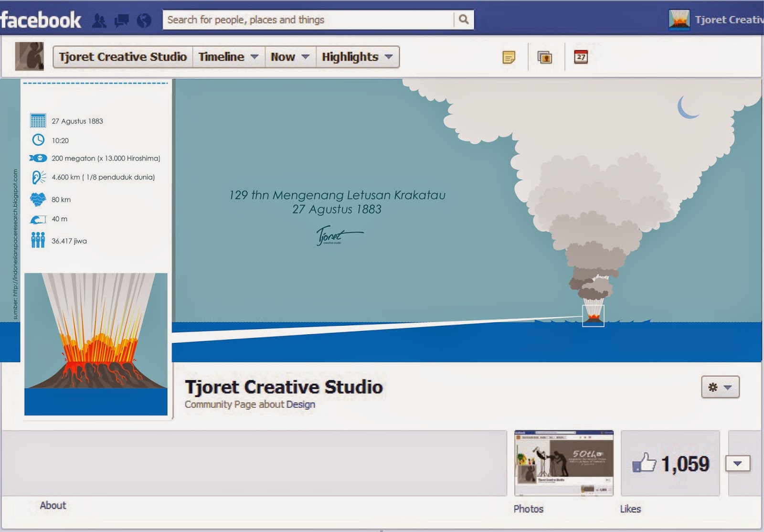Screen dimensions: 764x532
Task: Click Tjoret Creative Studio button in toolbar
Action: click(x=123, y=57)
